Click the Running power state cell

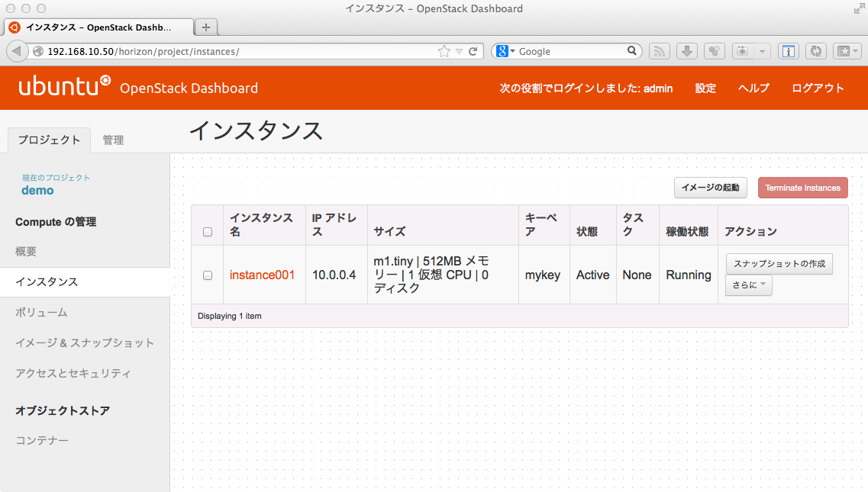click(689, 275)
